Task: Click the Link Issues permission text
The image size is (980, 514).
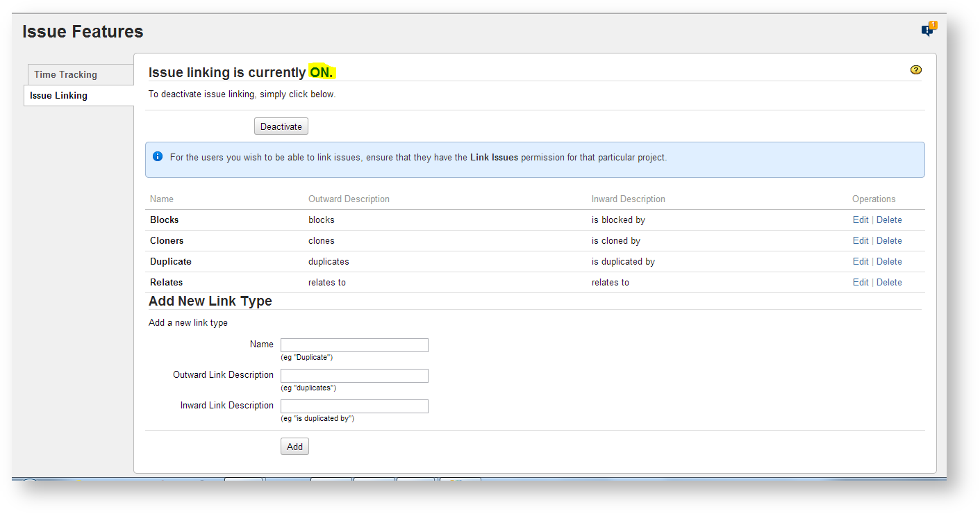Action: (494, 158)
